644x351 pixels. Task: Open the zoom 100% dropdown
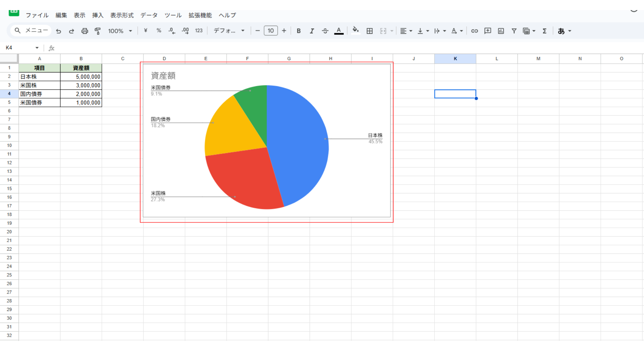(x=120, y=31)
